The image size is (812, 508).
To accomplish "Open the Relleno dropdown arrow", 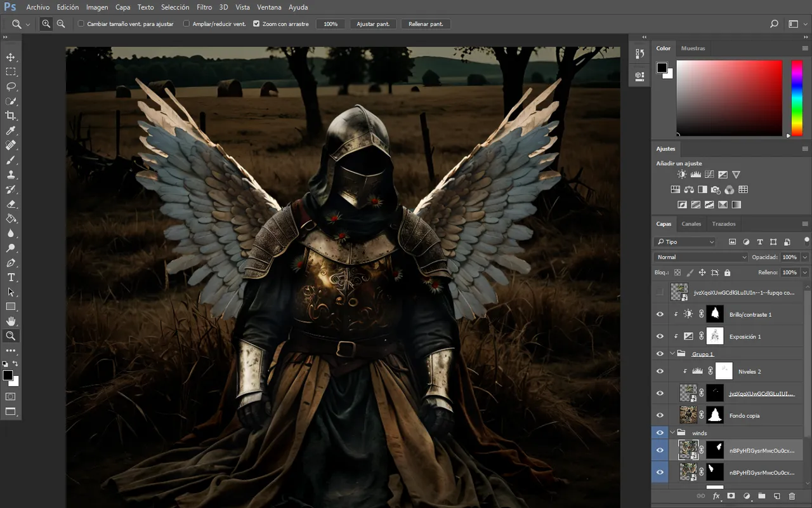I will click(x=805, y=272).
